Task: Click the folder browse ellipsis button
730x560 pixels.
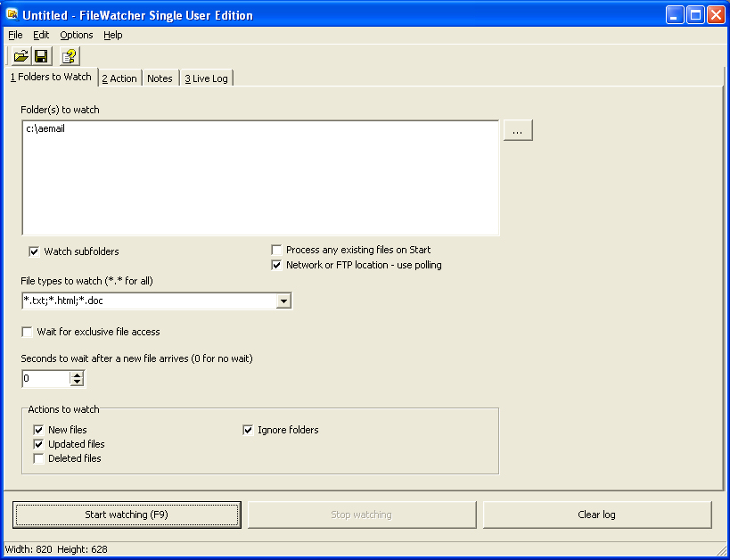Action: pyautogui.click(x=517, y=129)
